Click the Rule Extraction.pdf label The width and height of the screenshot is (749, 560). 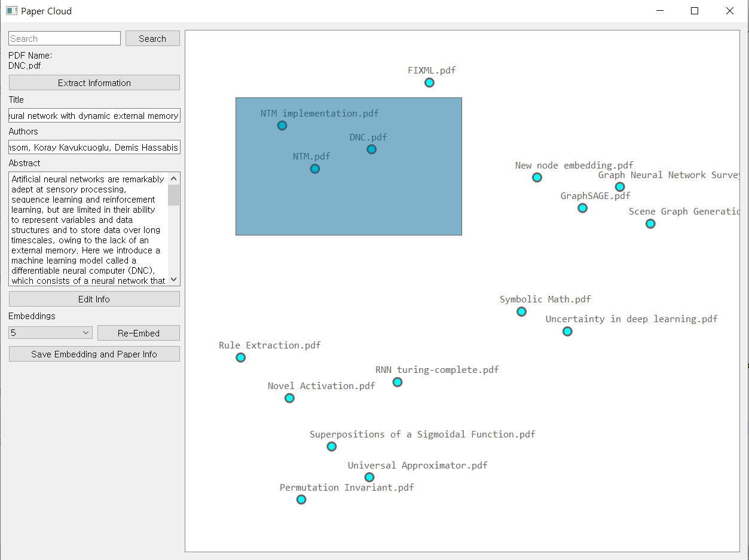(270, 345)
